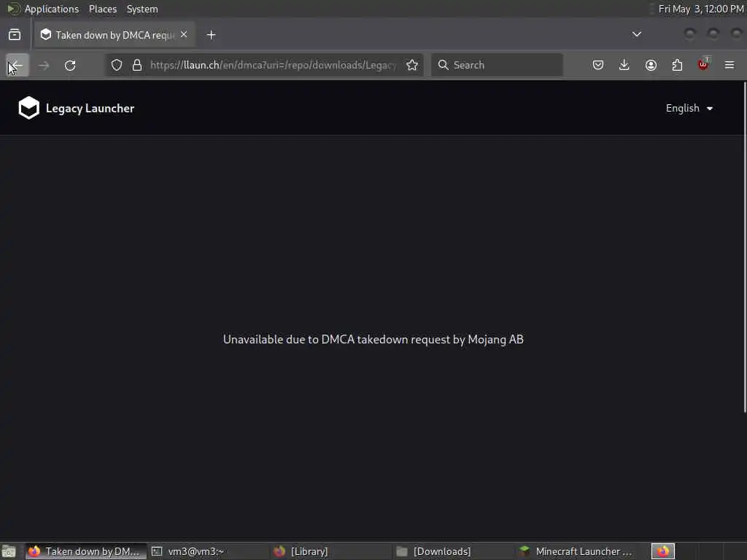Open the Firefox View icon in the tab bar
Screen dimensions: 747x560
(x=15, y=35)
